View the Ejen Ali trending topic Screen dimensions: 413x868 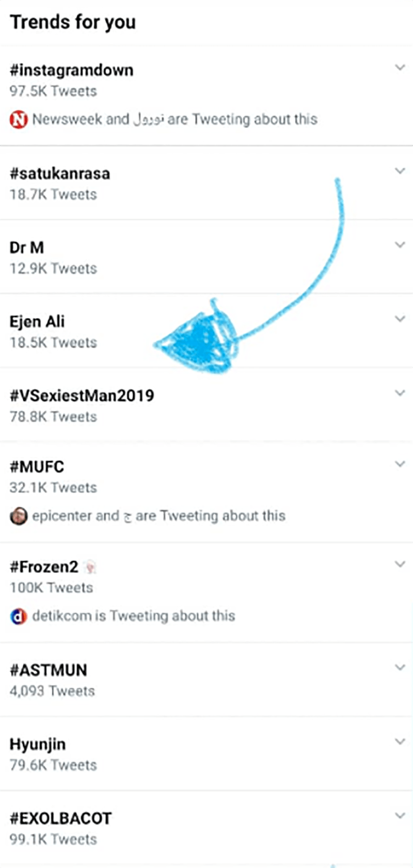[37, 322]
